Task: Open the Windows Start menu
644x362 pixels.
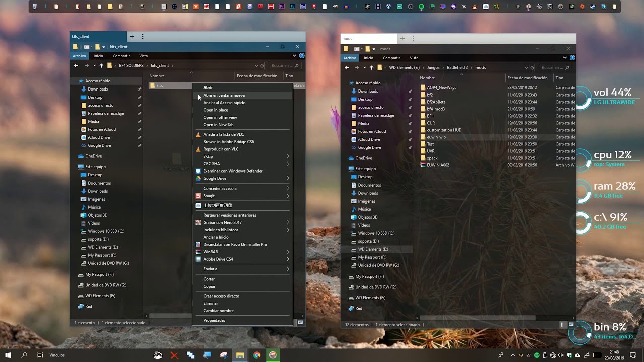Action: point(8,355)
